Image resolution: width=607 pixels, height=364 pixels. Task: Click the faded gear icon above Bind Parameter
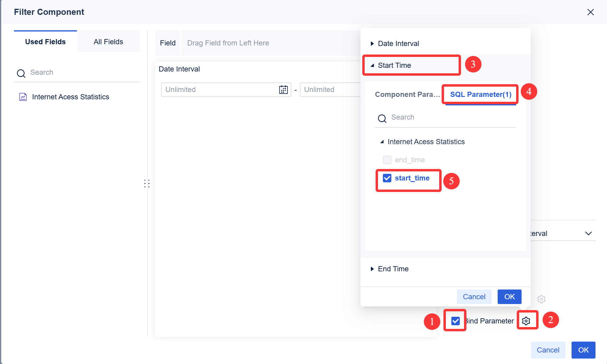click(x=541, y=299)
